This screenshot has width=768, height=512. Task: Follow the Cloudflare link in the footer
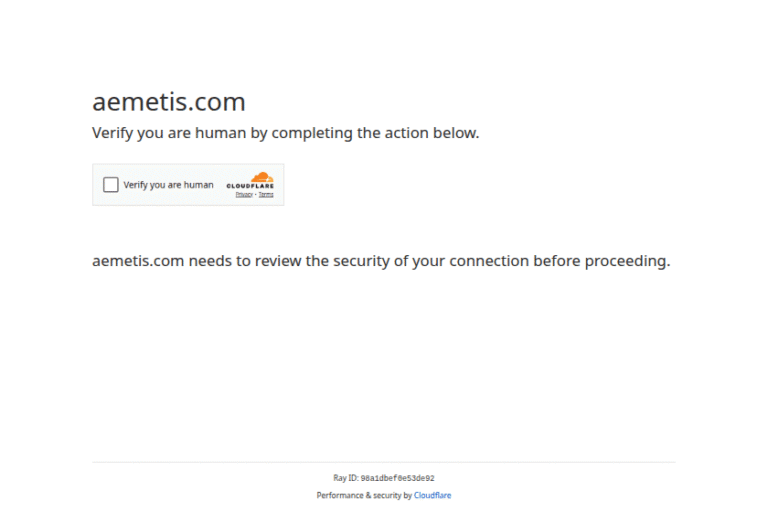[x=433, y=495]
